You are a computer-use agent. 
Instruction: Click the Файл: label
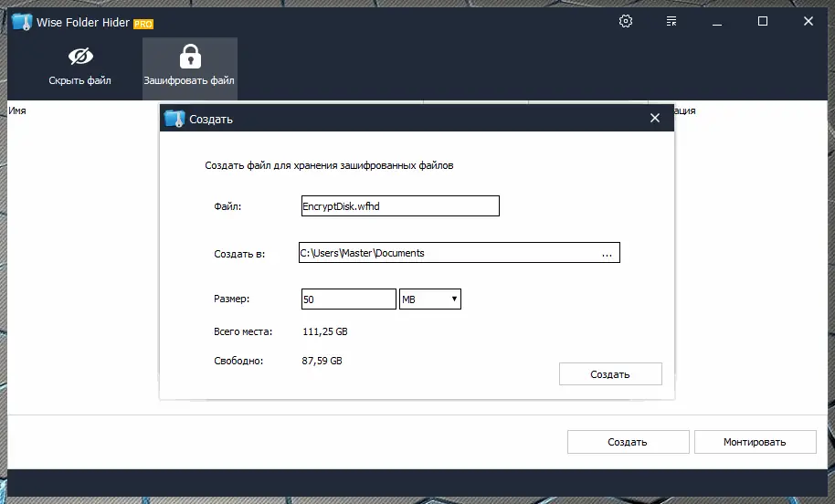pyautogui.click(x=227, y=206)
